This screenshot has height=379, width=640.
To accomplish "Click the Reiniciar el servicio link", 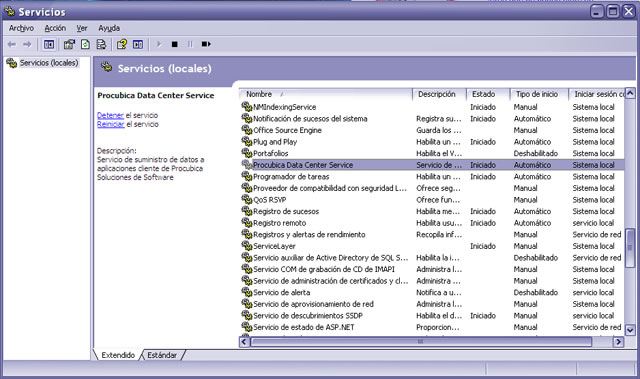I will [111, 124].
